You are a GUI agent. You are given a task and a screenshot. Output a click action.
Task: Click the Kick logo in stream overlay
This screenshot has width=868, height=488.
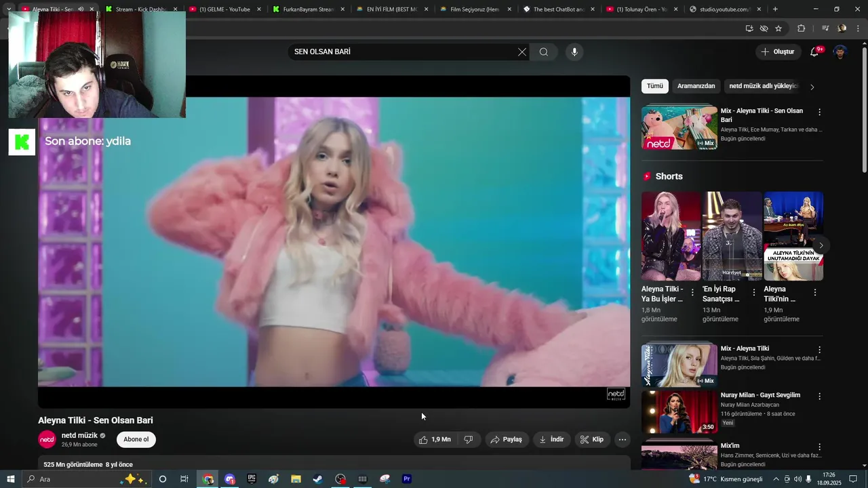tap(22, 142)
